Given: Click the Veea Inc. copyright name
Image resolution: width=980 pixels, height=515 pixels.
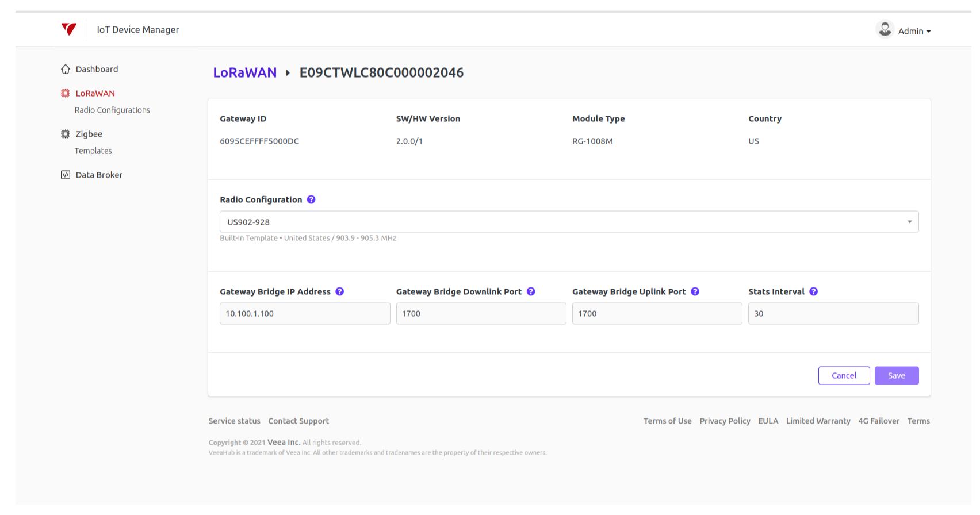Looking at the screenshot, I should 284,443.
